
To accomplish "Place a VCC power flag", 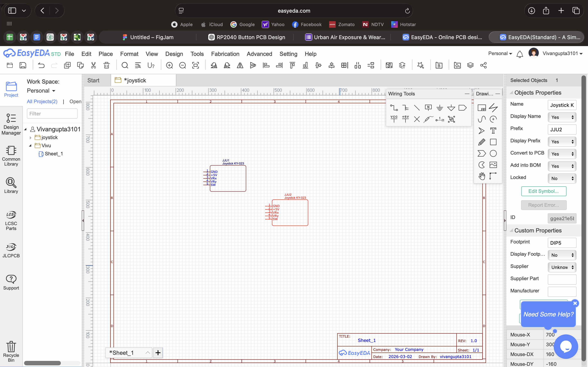I will point(394,119).
